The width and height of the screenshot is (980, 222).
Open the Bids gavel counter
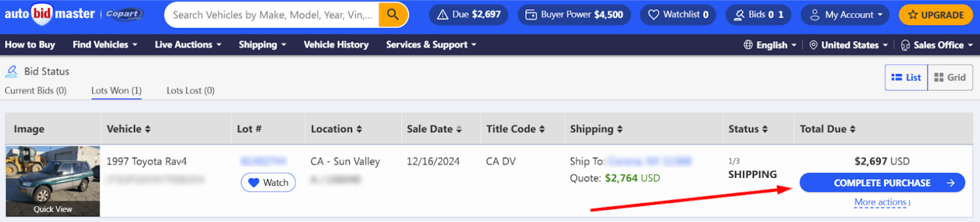point(758,15)
